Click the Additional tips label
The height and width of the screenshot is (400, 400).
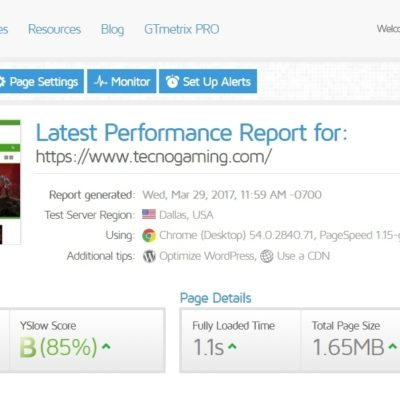tap(101, 256)
